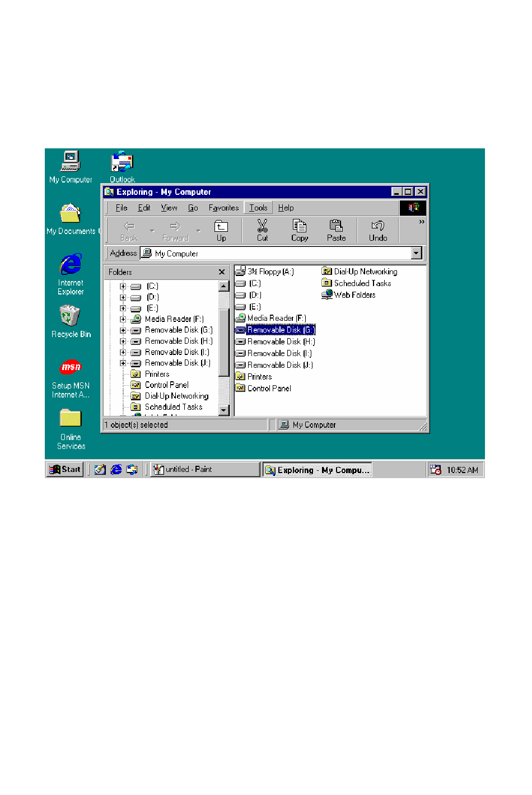Select 3½ Floppy (A:) in file list
The width and height of the screenshot is (532, 795).
[x=264, y=272]
